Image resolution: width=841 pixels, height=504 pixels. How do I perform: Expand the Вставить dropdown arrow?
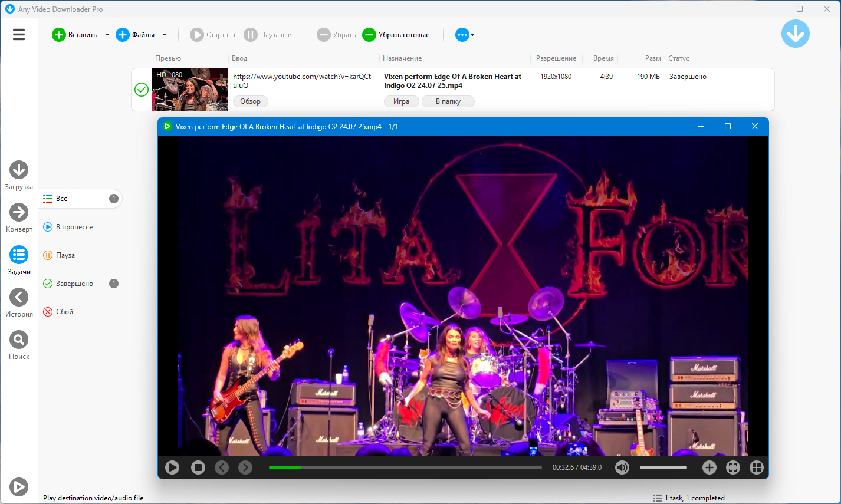(x=107, y=35)
